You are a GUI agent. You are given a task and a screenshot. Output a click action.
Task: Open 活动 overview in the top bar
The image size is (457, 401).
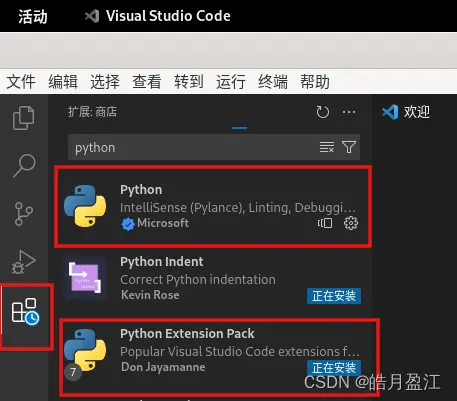pos(33,16)
